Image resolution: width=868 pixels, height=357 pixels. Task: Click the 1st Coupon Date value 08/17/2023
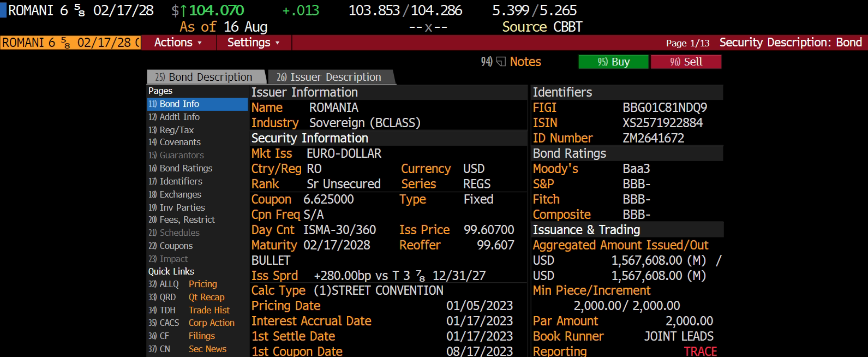(480, 351)
